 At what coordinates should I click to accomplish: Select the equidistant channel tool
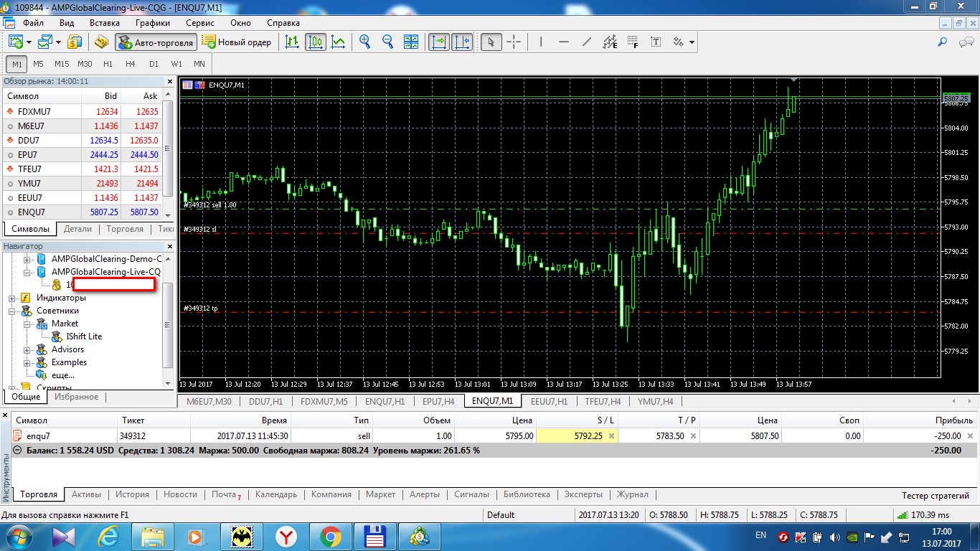point(609,42)
